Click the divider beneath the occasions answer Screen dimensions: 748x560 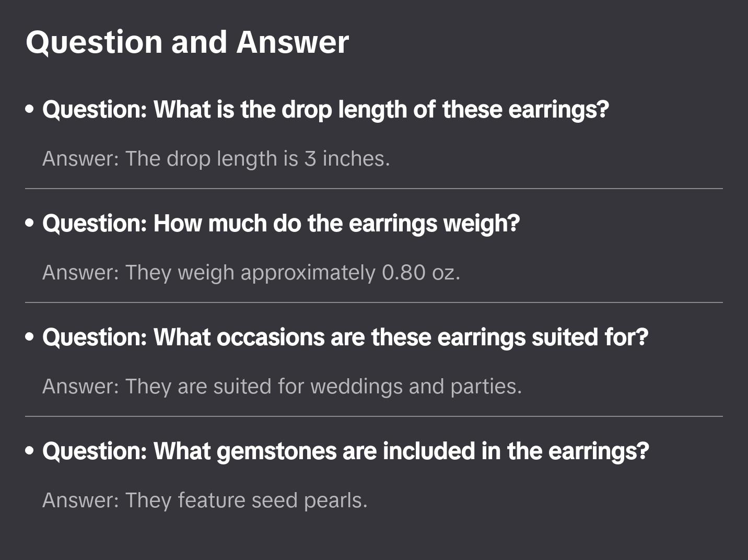point(373,416)
